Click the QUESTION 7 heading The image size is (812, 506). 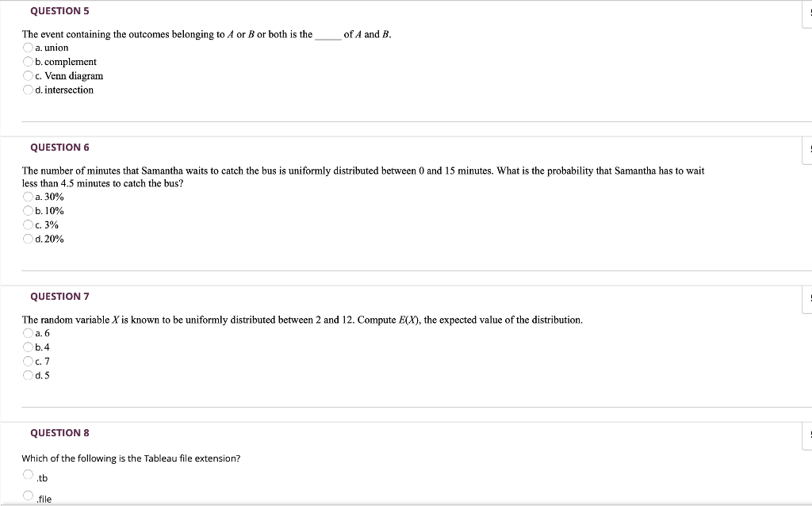point(59,296)
